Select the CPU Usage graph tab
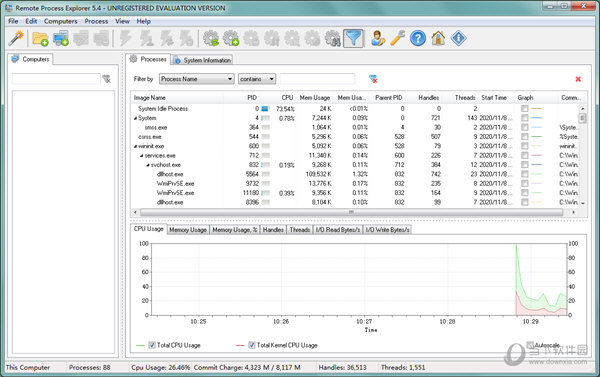Image resolution: width=600 pixels, height=377 pixels. 148,229
